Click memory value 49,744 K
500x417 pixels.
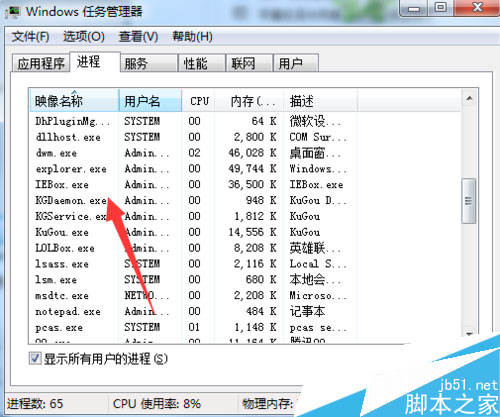(252, 169)
